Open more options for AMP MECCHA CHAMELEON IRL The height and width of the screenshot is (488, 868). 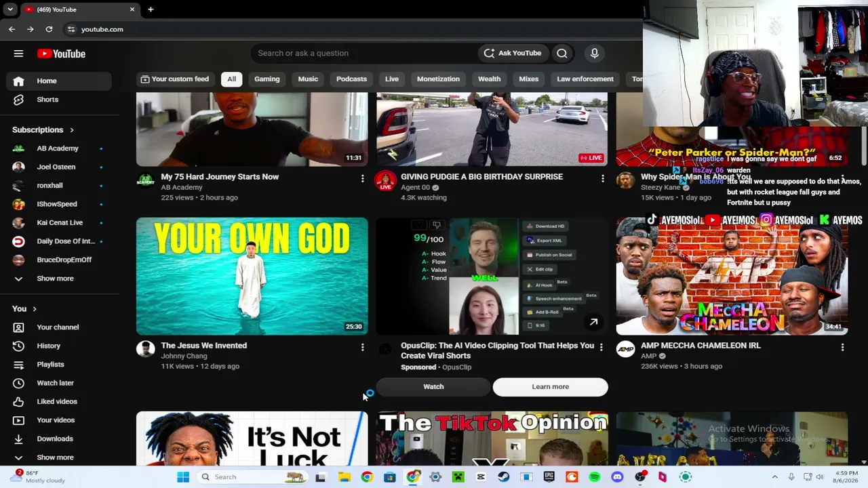(842, 348)
